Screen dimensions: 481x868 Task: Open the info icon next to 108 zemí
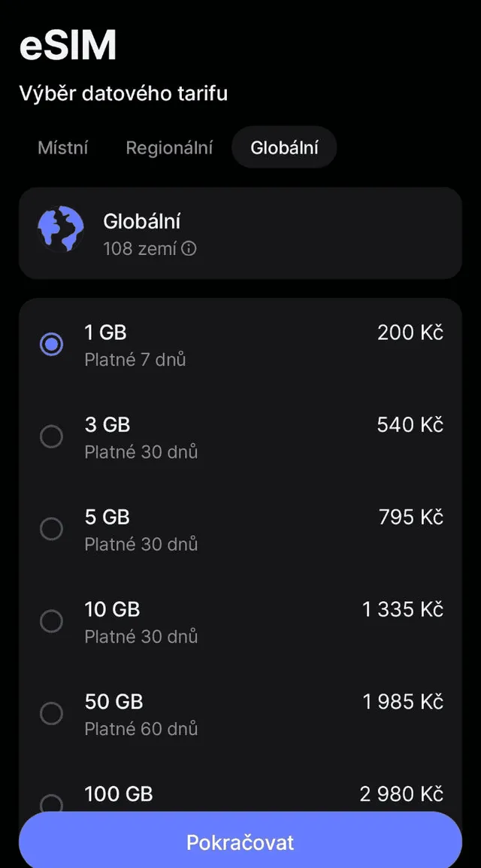(189, 249)
